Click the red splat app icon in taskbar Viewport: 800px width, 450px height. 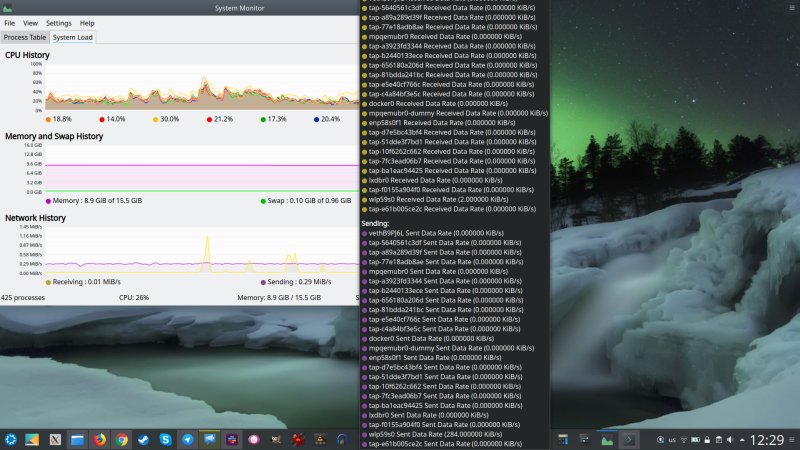298,439
